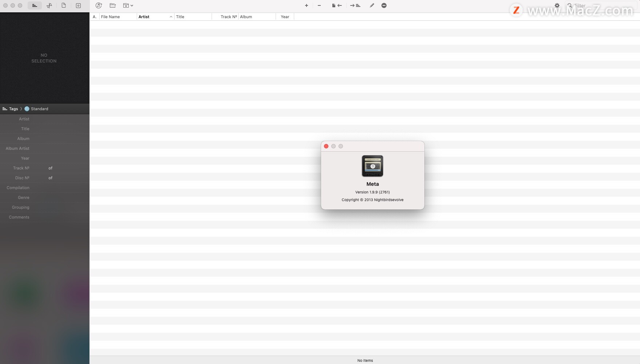Click the Version 1.9.9 (2761) text
The width and height of the screenshot is (640, 364).
point(372,192)
